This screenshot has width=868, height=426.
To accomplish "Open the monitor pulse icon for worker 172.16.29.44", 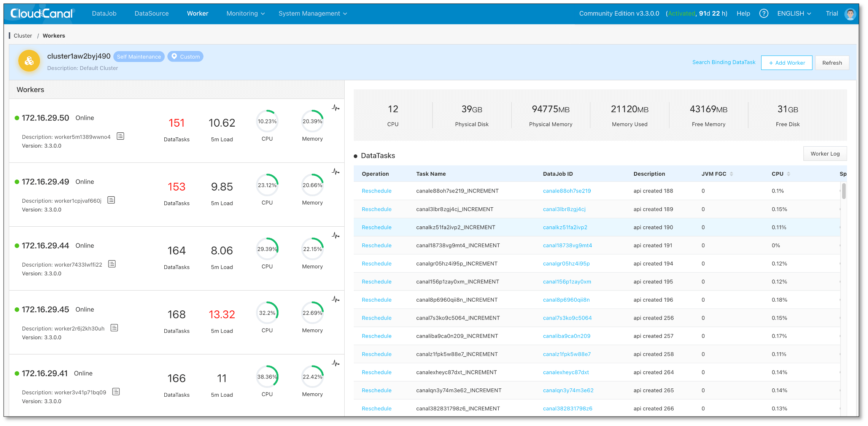I will 335,236.
